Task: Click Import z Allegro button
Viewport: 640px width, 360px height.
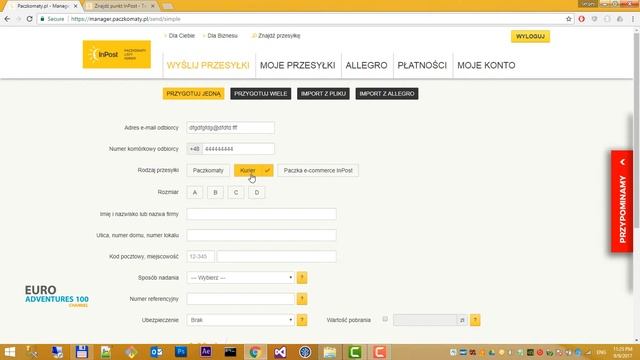Action: tap(387, 93)
